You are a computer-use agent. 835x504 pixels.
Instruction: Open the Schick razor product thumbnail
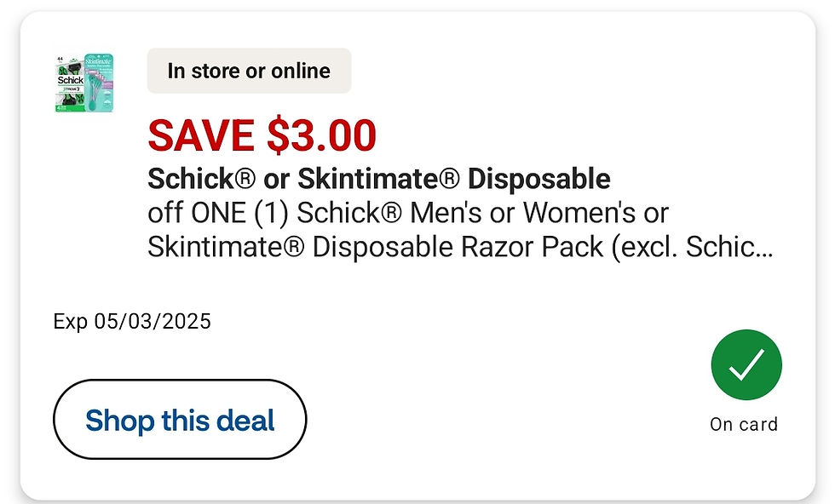[84, 83]
